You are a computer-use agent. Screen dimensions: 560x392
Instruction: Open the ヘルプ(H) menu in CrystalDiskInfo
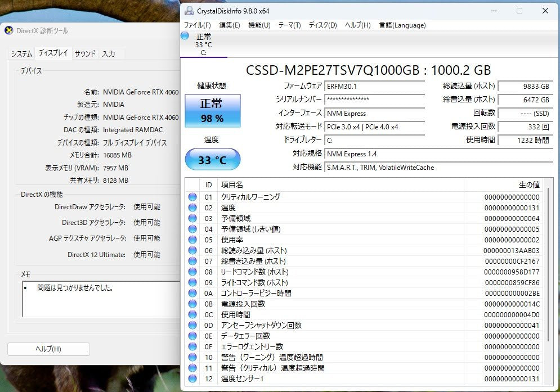[x=358, y=25]
